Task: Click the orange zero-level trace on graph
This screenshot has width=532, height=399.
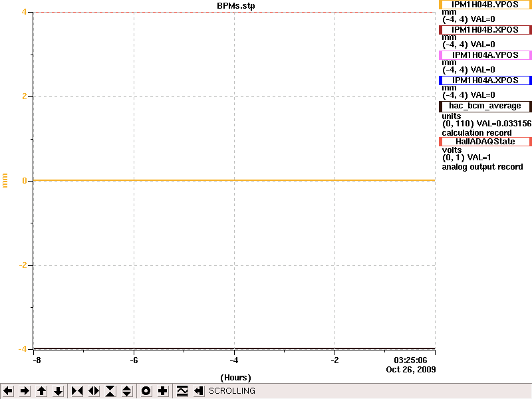Action: tap(234, 180)
